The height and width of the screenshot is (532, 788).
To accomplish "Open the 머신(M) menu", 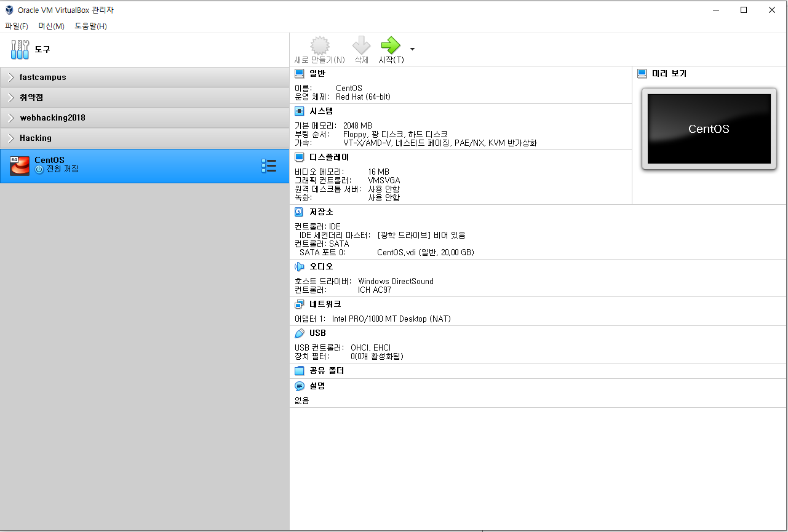I will (x=51, y=26).
